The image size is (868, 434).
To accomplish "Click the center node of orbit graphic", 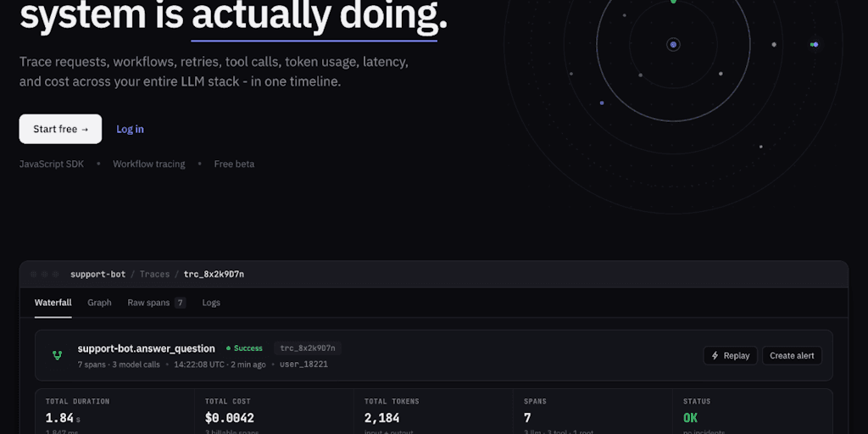I will point(673,45).
